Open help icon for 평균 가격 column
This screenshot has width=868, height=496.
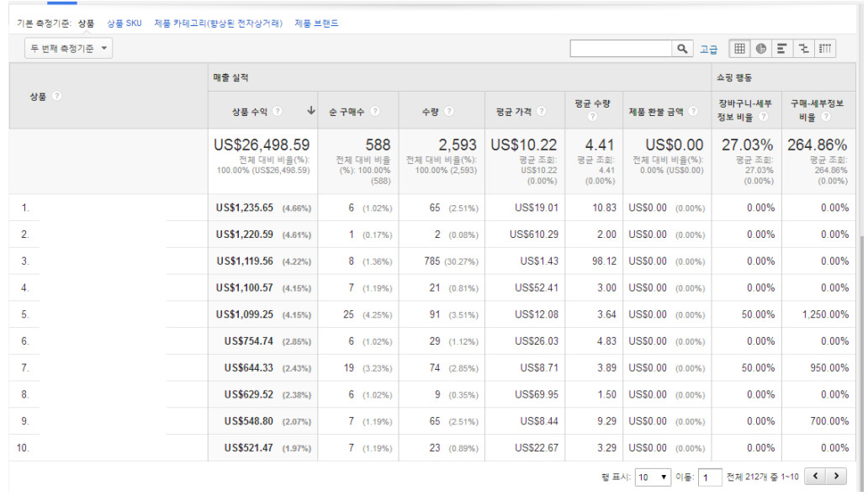coord(542,111)
